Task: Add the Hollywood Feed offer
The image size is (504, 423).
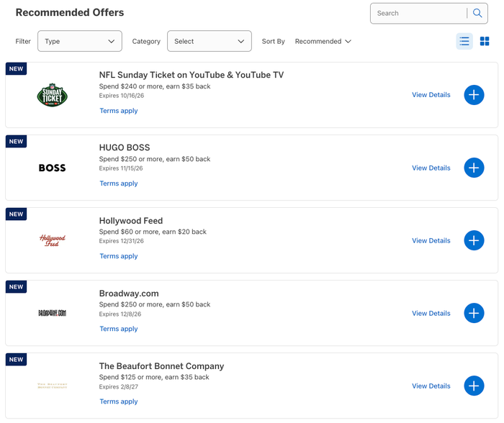Action: point(474,240)
